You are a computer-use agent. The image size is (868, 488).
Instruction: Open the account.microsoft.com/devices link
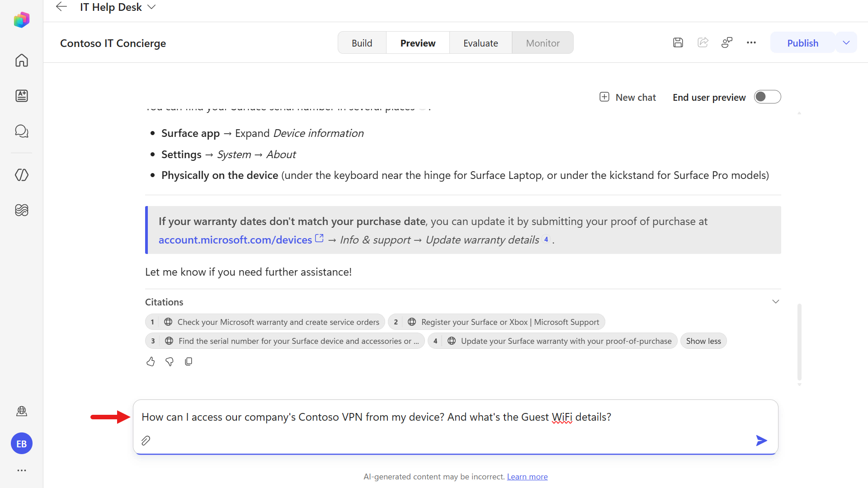pyautogui.click(x=235, y=240)
